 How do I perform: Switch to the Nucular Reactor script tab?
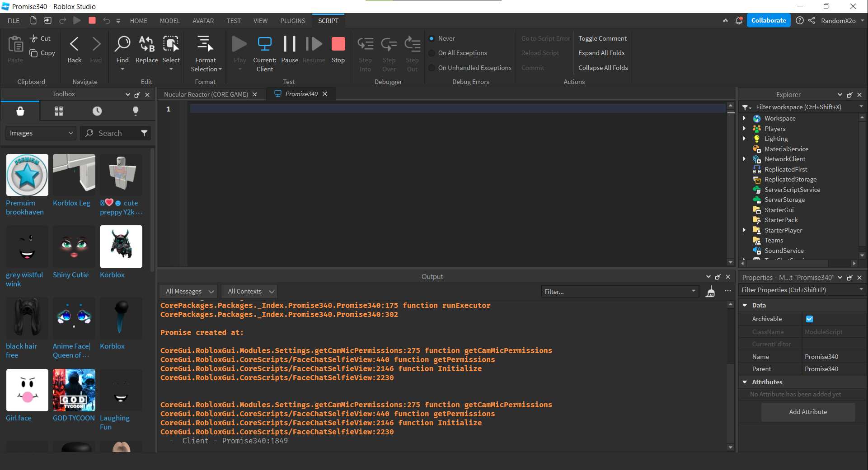[x=206, y=94]
